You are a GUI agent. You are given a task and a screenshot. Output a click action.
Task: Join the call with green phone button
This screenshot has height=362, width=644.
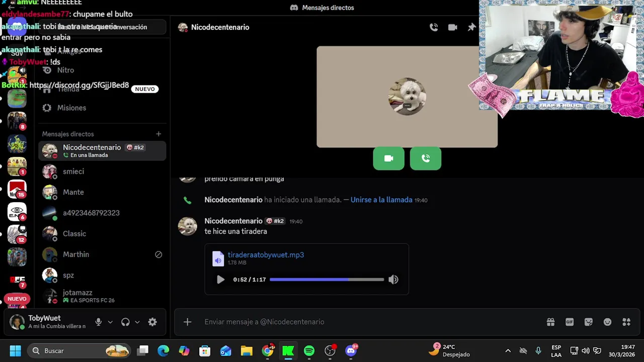(x=425, y=158)
